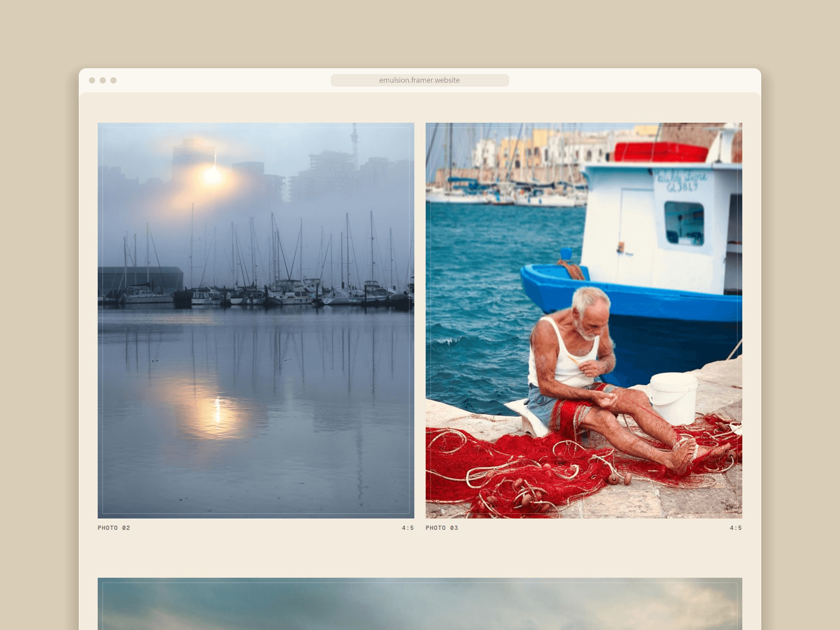
Task: Click the 4:5 ratio label under PHOTO 02
Action: [x=408, y=528]
